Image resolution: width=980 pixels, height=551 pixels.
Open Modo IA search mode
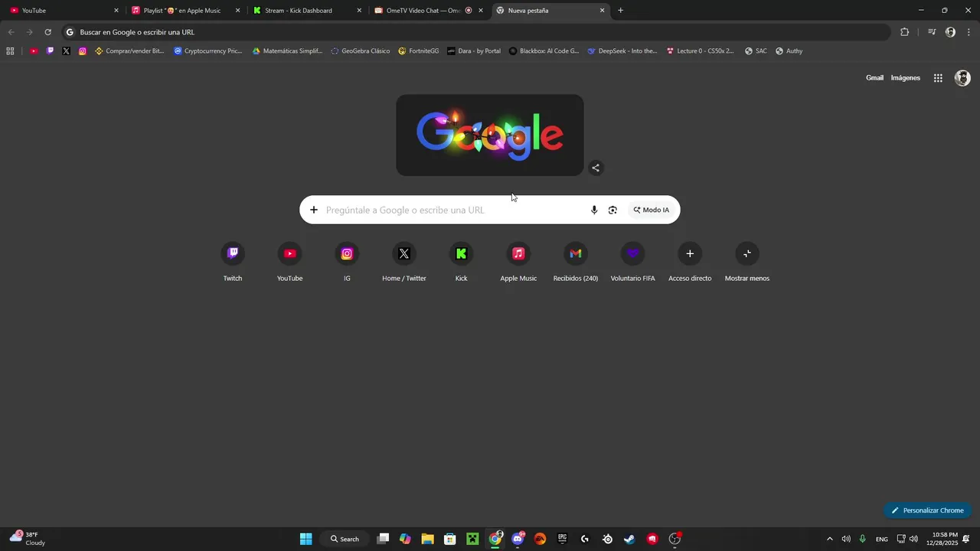[651, 210]
